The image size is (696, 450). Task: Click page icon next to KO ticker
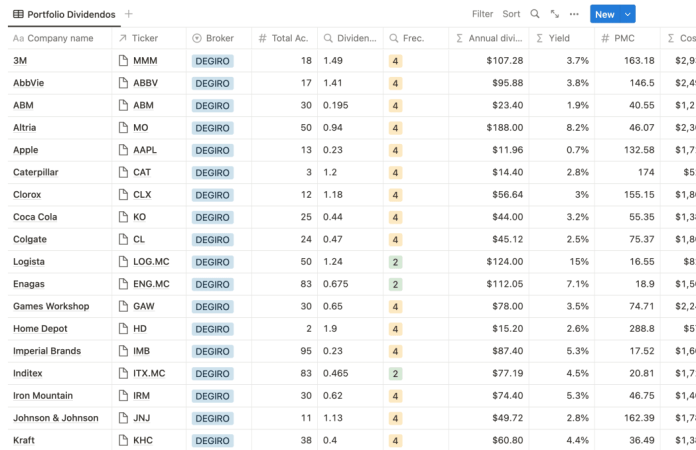pyautogui.click(x=123, y=217)
